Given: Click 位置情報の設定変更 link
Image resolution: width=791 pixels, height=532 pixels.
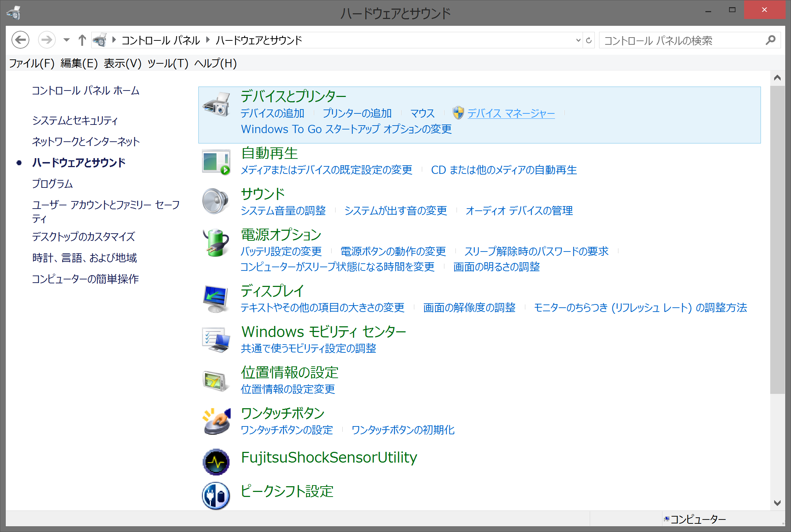Looking at the screenshot, I should [x=288, y=389].
